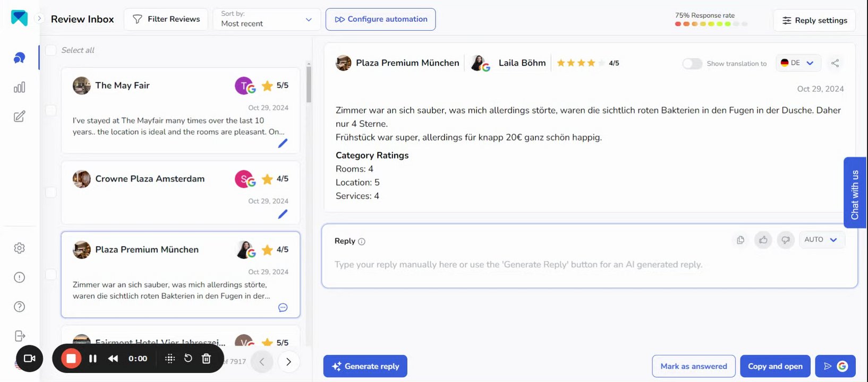Give thumbs down to generated reply
The width and height of the screenshot is (868, 382).
click(785, 240)
